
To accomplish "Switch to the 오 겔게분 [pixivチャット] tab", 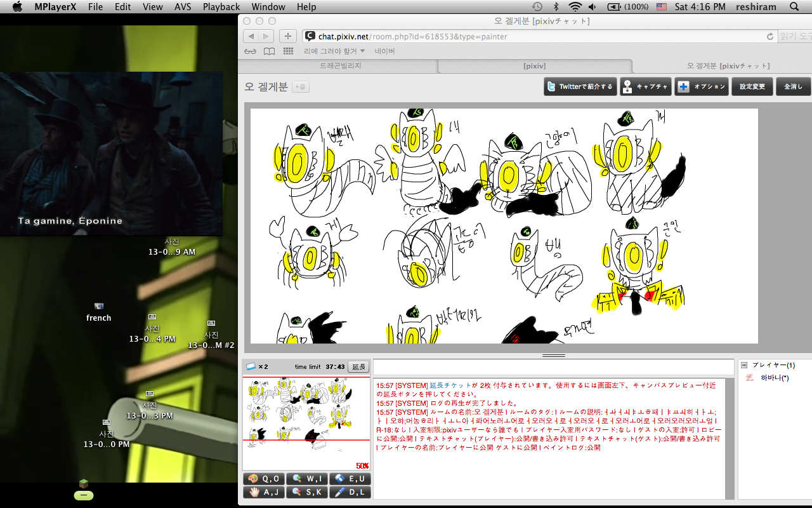I will coord(728,66).
